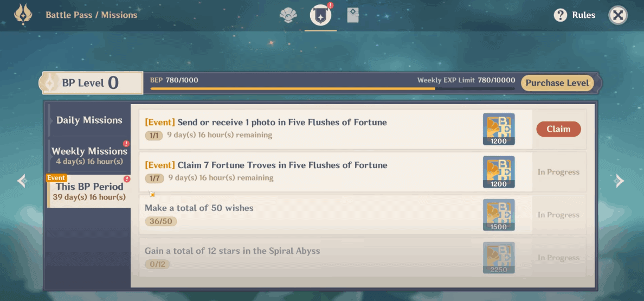Click the Purchase Level button
This screenshot has height=301, width=644.
click(557, 83)
